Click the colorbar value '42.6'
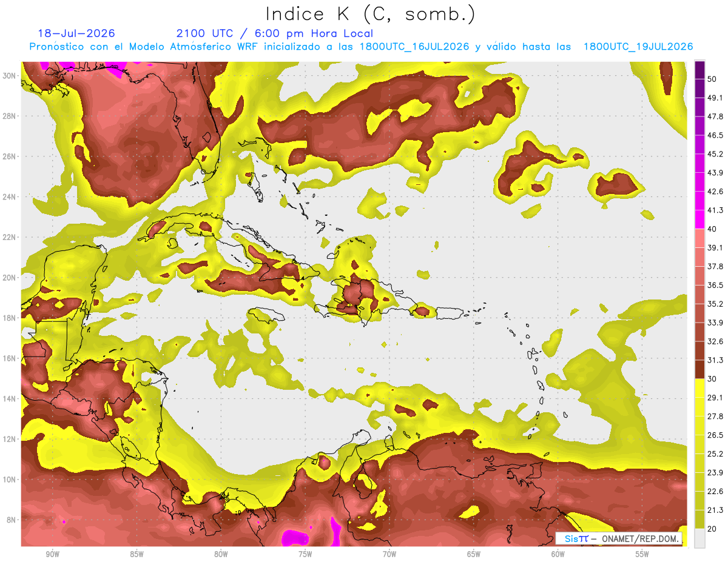The width and height of the screenshot is (728, 562). (x=715, y=191)
